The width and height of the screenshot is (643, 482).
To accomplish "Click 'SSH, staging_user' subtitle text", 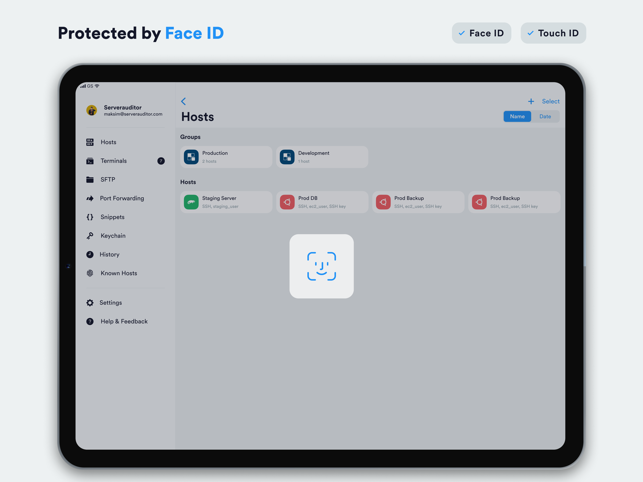I will (220, 207).
